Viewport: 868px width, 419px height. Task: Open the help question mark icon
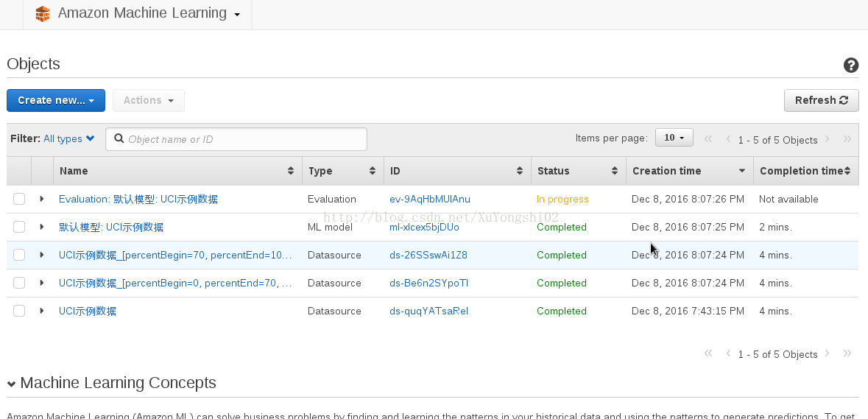point(851,66)
